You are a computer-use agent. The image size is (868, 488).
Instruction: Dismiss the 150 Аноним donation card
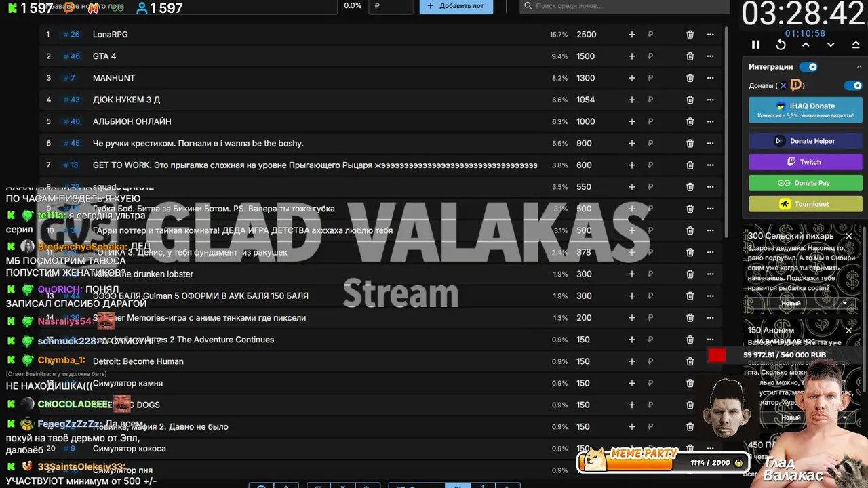[848, 331]
